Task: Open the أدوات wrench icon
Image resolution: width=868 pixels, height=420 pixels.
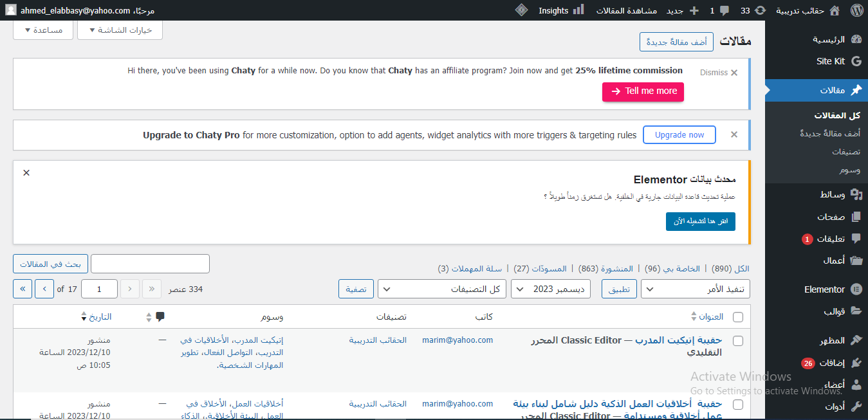Action: tap(856, 406)
